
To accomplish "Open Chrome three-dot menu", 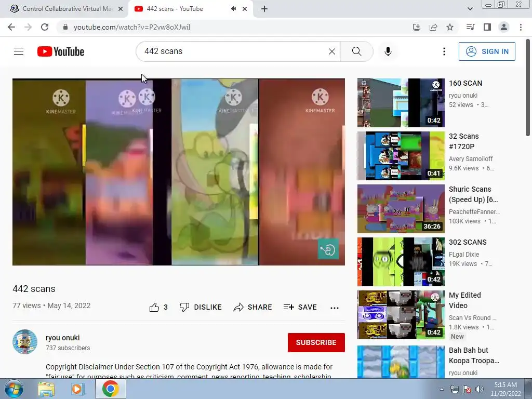I will [x=521, y=27].
